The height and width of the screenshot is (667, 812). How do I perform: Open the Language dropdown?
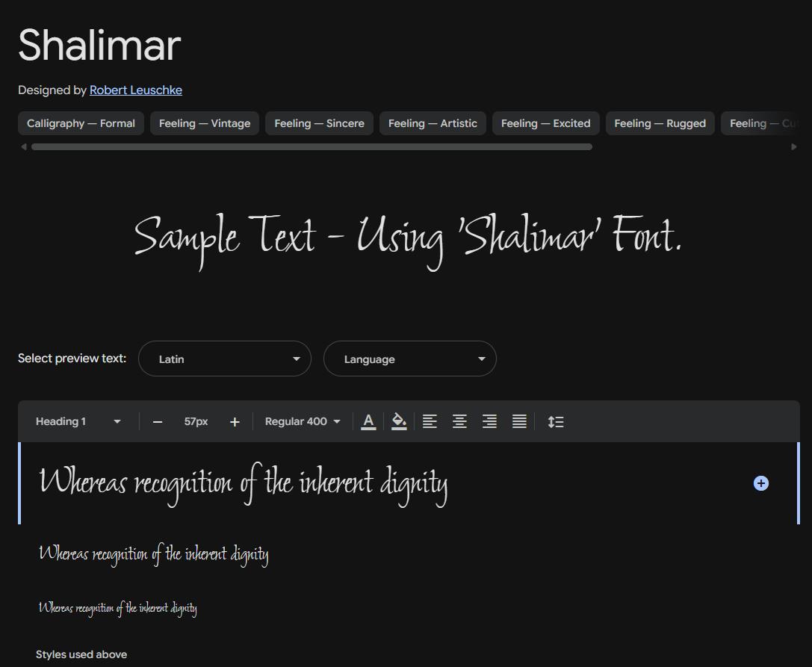tap(409, 359)
